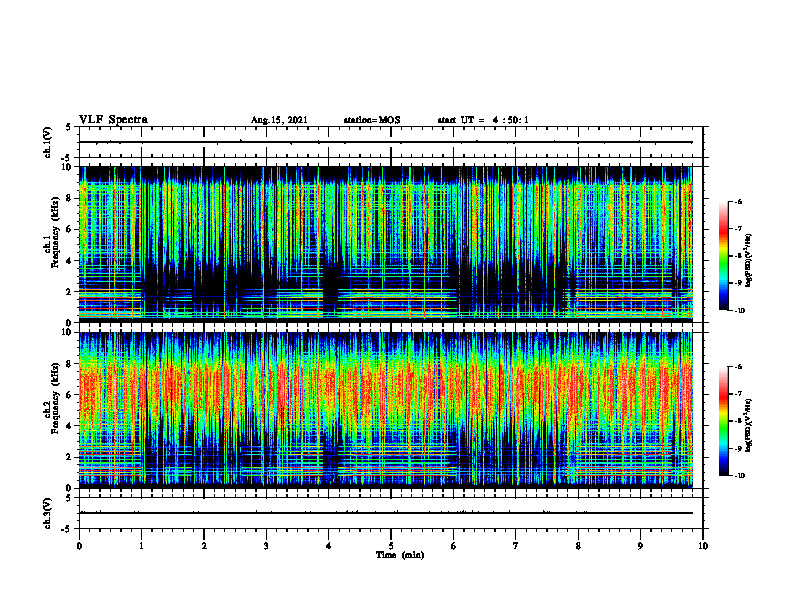Viewport: 792px width, 612px height.
Task: Click the "-5" volt tick on ch.3(V) axis
Action: pos(68,529)
